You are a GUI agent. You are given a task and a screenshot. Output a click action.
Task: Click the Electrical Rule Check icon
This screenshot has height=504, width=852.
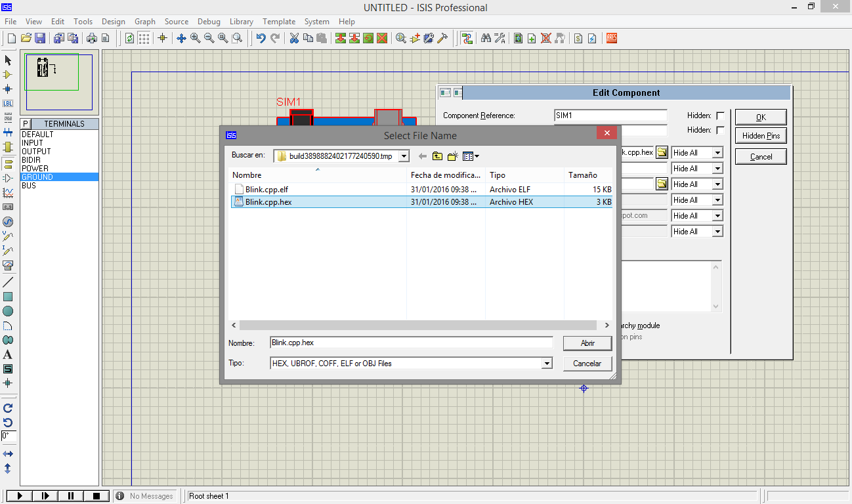pos(592,38)
